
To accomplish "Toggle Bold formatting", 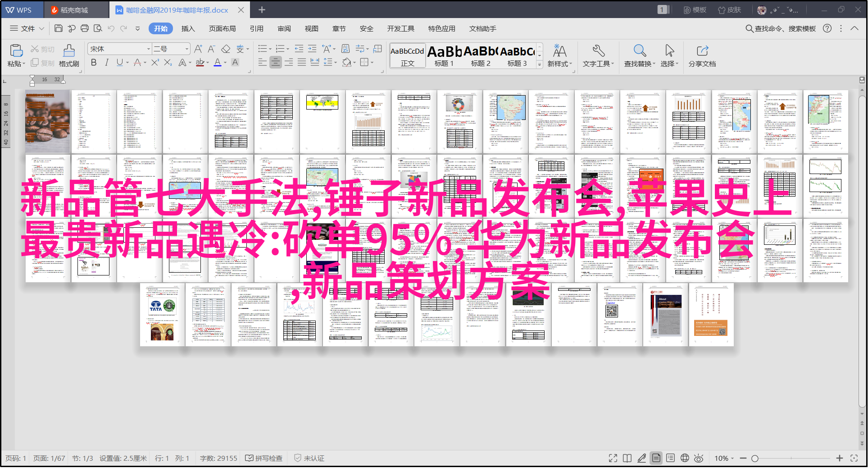I will [x=94, y=63].
